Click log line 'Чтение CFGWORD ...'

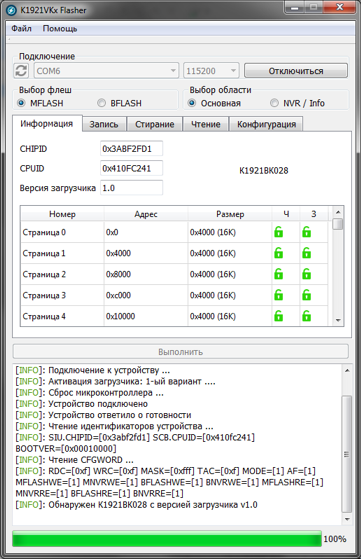point(74,460)
